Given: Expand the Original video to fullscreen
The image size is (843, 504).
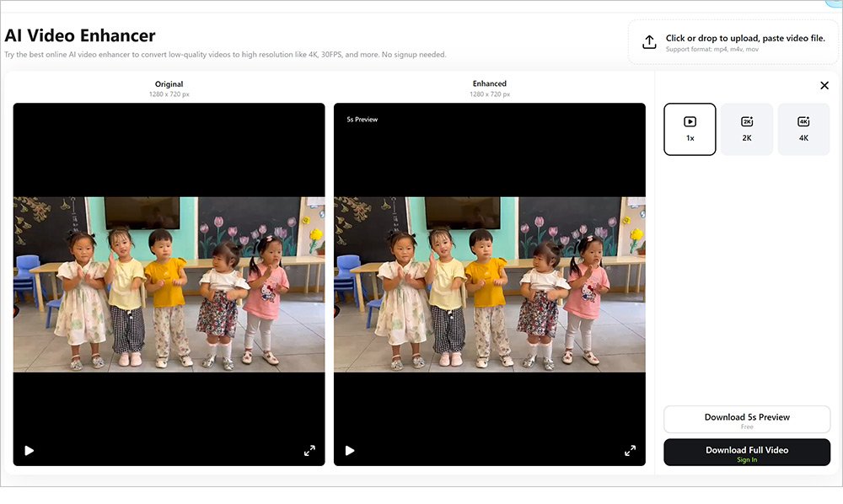Looking at the screenshot, I should coord(309,450).
